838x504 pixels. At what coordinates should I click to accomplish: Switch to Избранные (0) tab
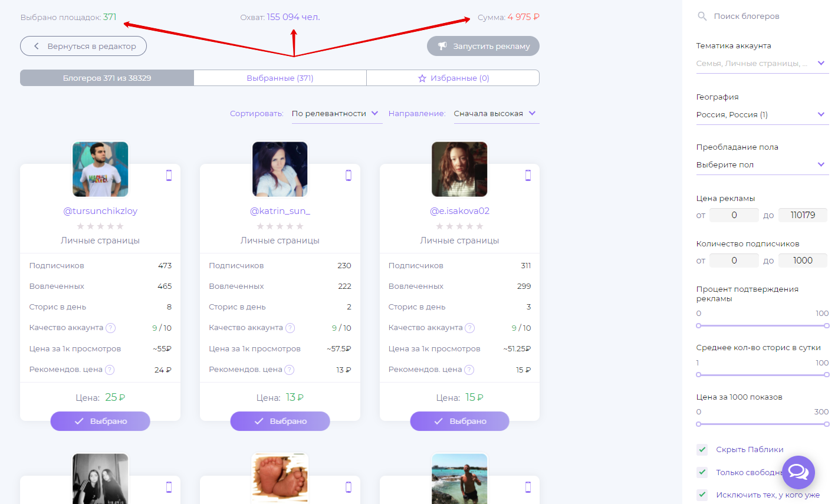453,78
